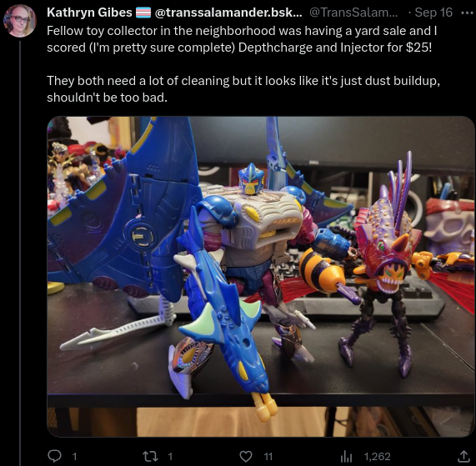Click the share upload icon
Image resolution: width=476 pixels, height=466 pixels.
pos(463,456)
